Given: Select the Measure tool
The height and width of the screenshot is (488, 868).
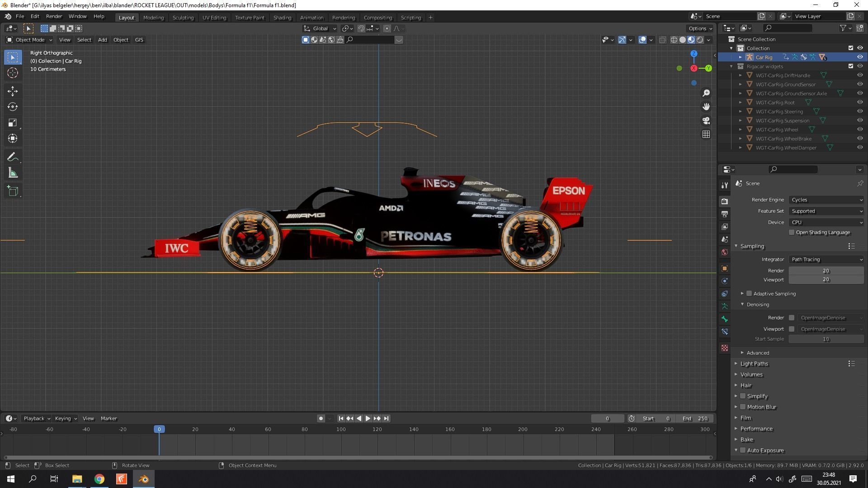Looking at the screenshot, I should (x=13, y=173).
